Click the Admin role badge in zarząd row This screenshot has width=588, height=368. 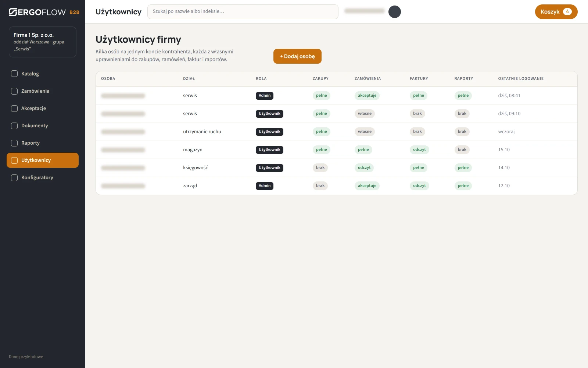point(265,186)
